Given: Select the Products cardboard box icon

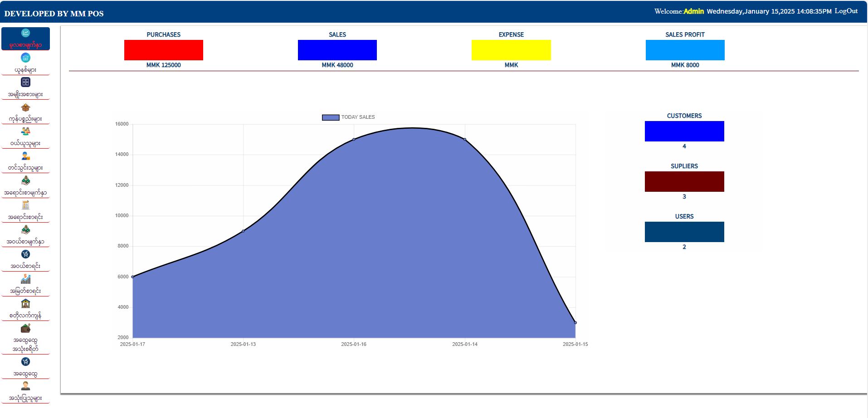Looking at the screenshot, I should click(x=25, y=107).
